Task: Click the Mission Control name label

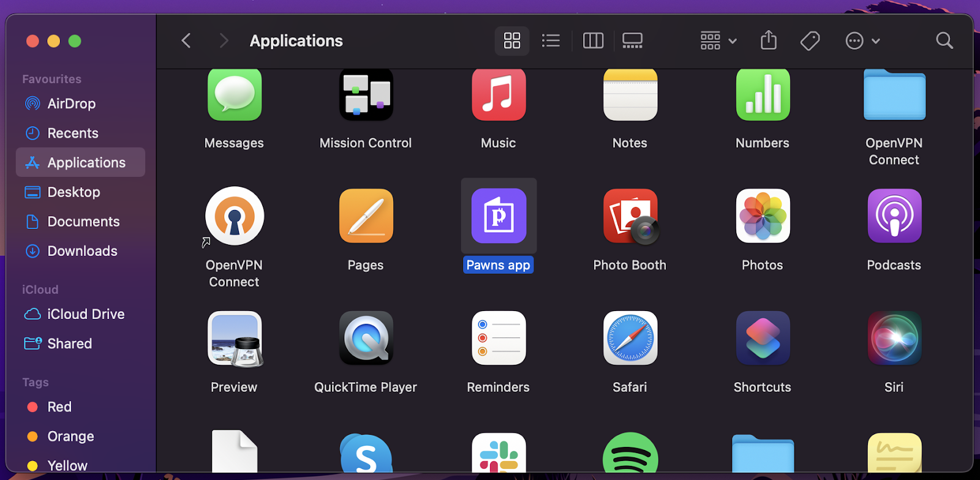Action: coord(366,143)
